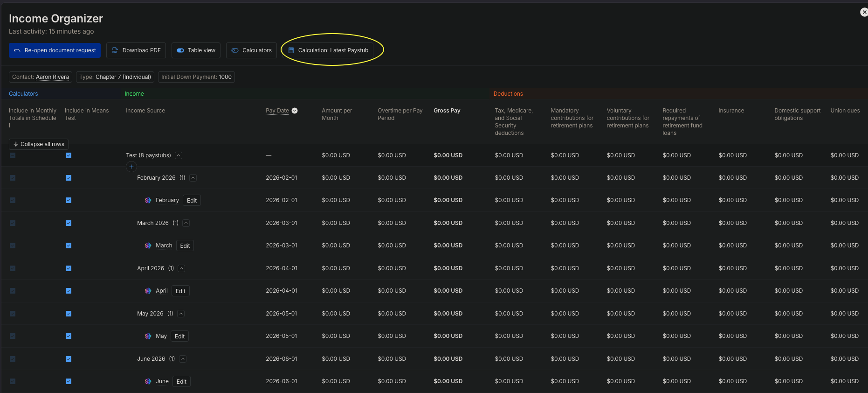Click the Income Source column header
Screen dimensions: 868x393
[x=145, y=111]
